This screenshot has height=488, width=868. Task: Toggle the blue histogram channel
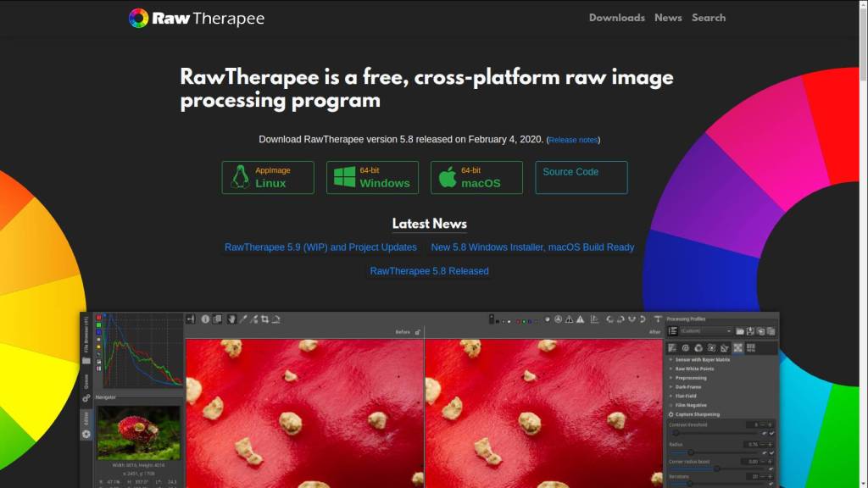[x=99, y=332]
